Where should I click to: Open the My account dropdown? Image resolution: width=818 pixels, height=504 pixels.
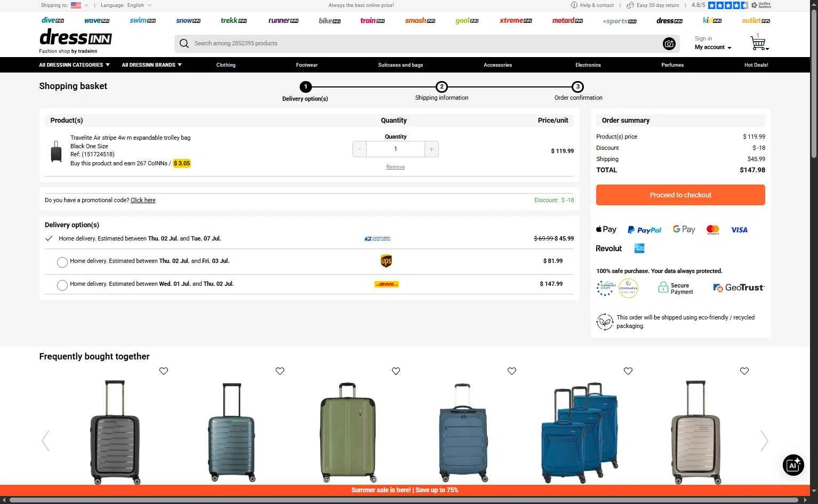point(713,47)
